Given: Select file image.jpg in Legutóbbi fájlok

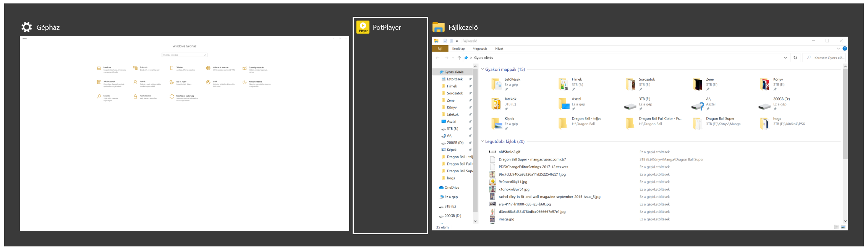Looking at the screenshot, I should (x=506, y=219).
